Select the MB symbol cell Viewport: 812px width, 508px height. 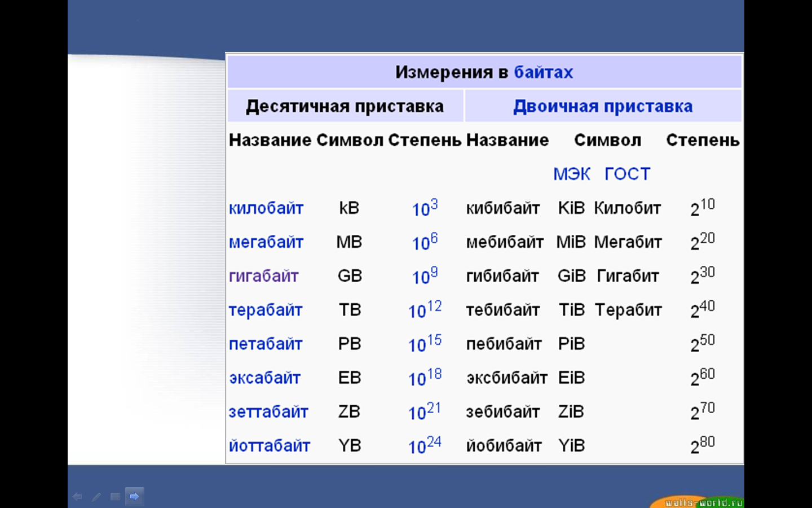click(x=349, y=242)
